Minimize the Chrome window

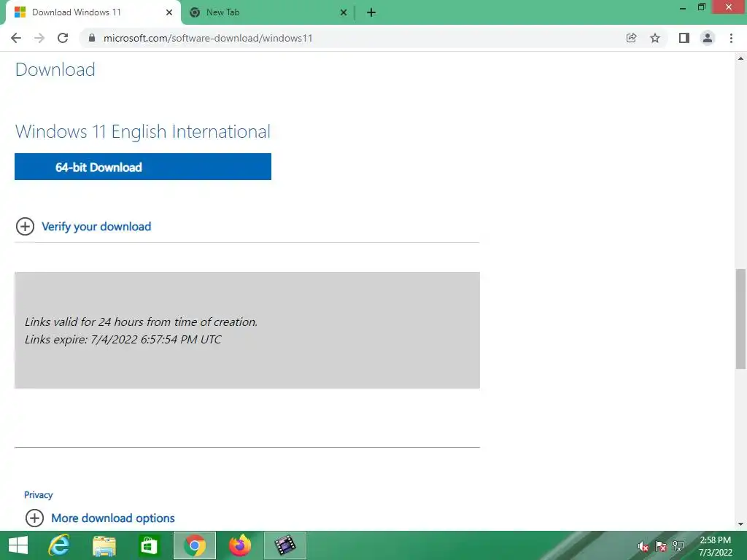click(683, 7)
